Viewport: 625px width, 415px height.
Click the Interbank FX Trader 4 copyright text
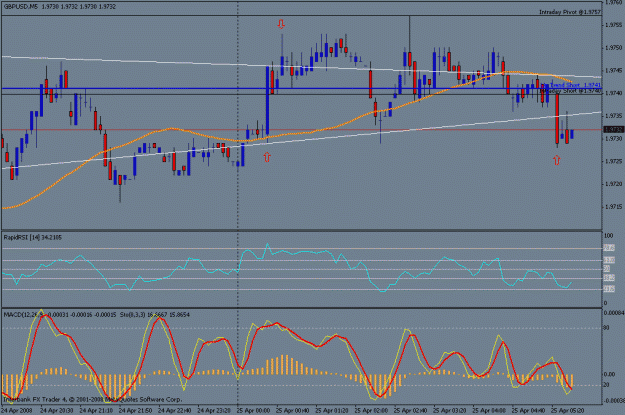pos(92,399)
